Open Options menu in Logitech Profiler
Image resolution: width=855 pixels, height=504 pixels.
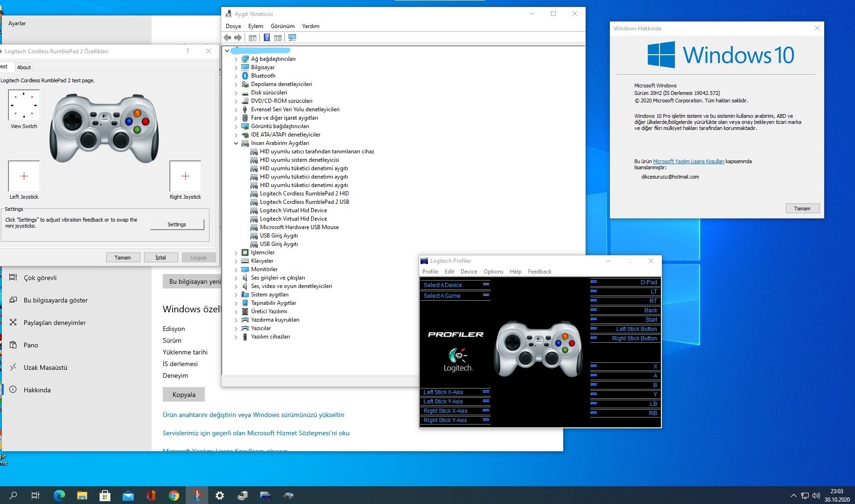click(493, 272)
